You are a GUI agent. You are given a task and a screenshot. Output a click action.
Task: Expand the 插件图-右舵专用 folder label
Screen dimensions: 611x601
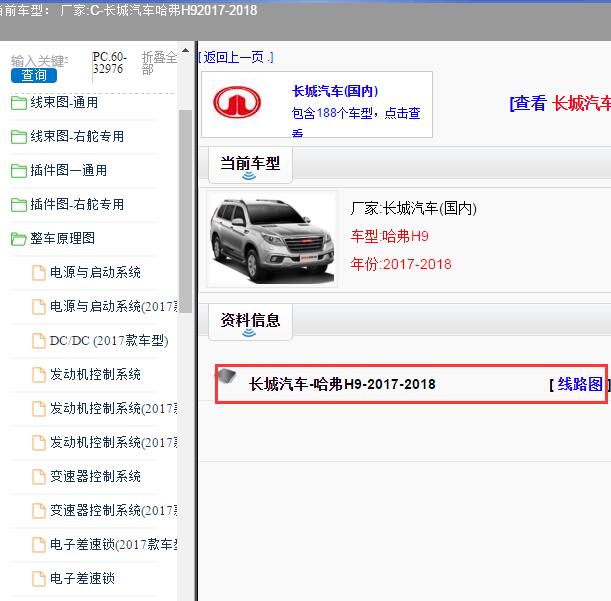[x=77, y=204]
